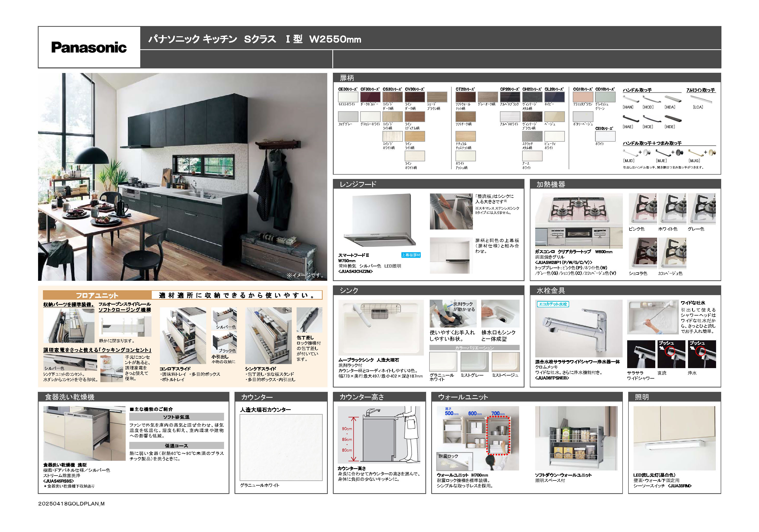Click the 扉柄 section header
Viewport: 759px width, 532px height.
[x=527, y=78]
